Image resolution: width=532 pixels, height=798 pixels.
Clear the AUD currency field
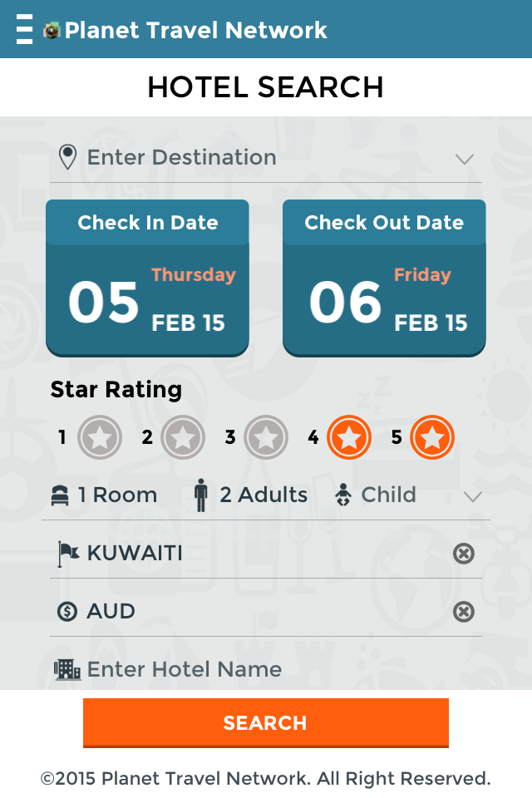tap(464, 612)
